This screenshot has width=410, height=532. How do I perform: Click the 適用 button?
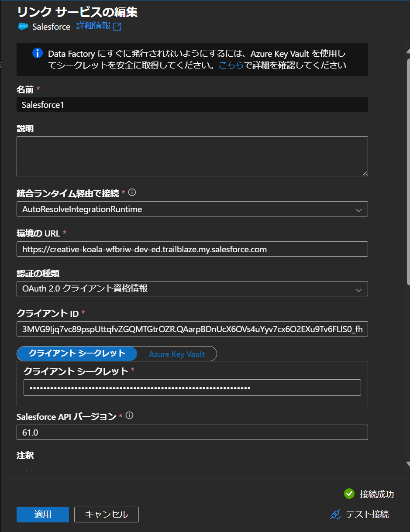coord(43,515)
